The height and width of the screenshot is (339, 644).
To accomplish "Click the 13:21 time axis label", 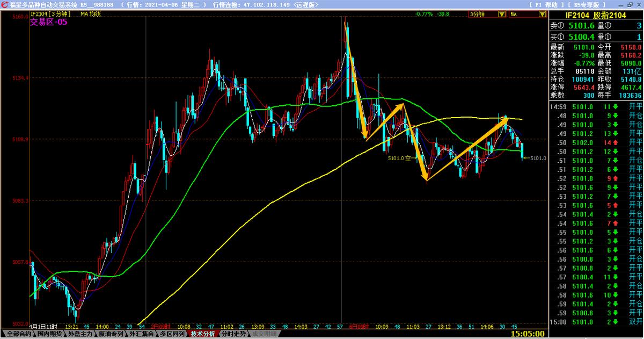I will [71, 326].
